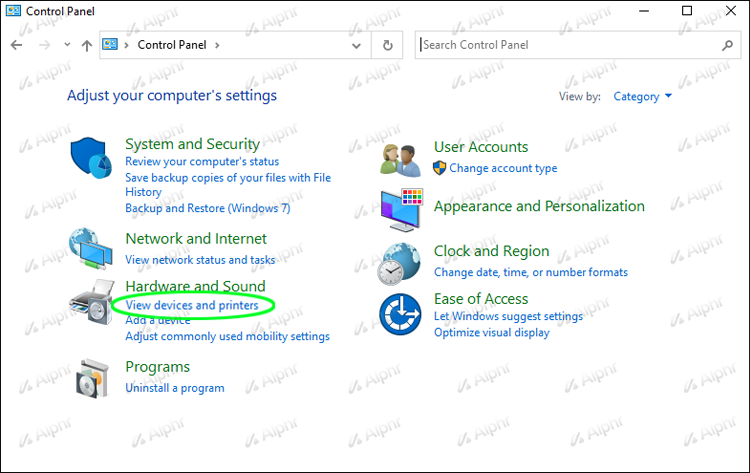This screenshot has width=750, height=473.
Task: Click the User Accounts people icon
Action: click(403, 158)
